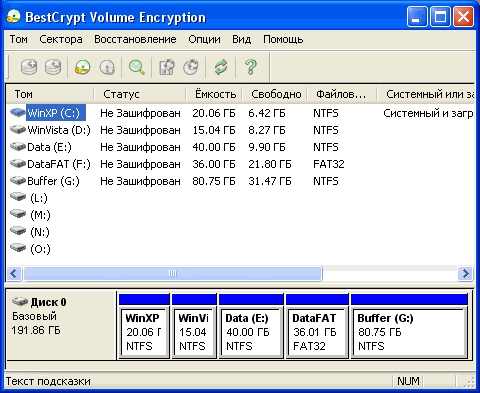Select the Data (E:) volume name
Image resolution: width=480 pixels, height=393 pixels.
(x=49, y=147)
